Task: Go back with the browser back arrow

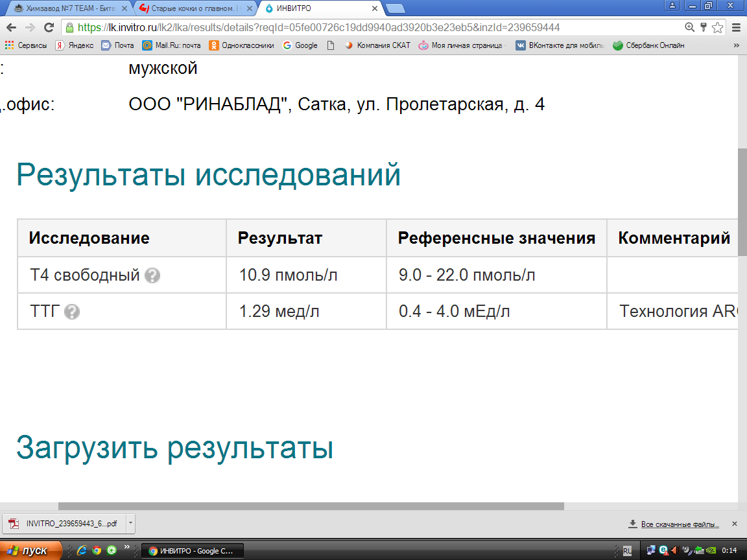Action: point(11,28)
